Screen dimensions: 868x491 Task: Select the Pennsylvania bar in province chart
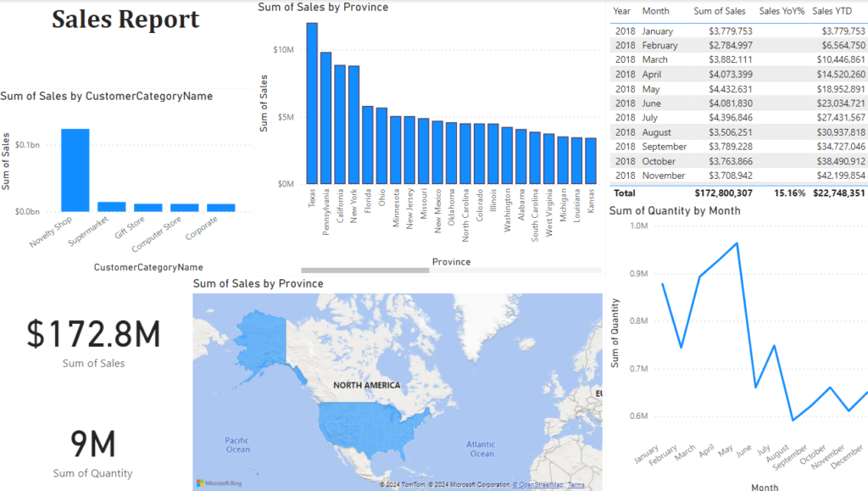pos(325,118)
